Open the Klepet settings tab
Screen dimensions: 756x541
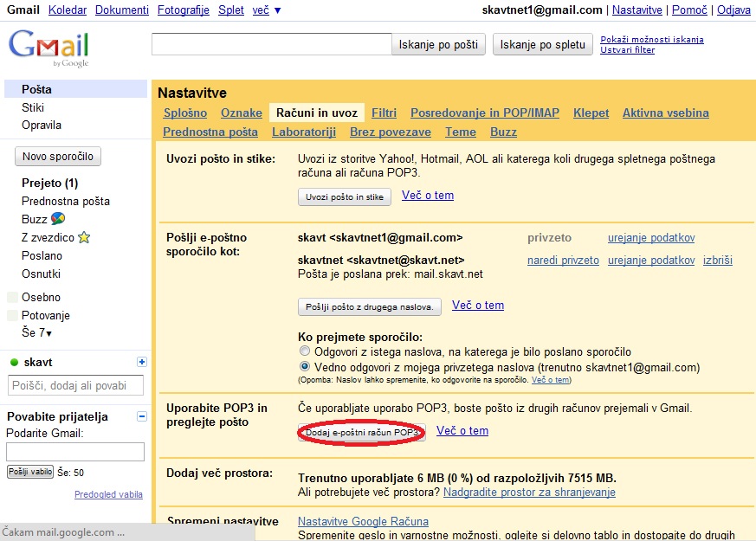(591, 113)
